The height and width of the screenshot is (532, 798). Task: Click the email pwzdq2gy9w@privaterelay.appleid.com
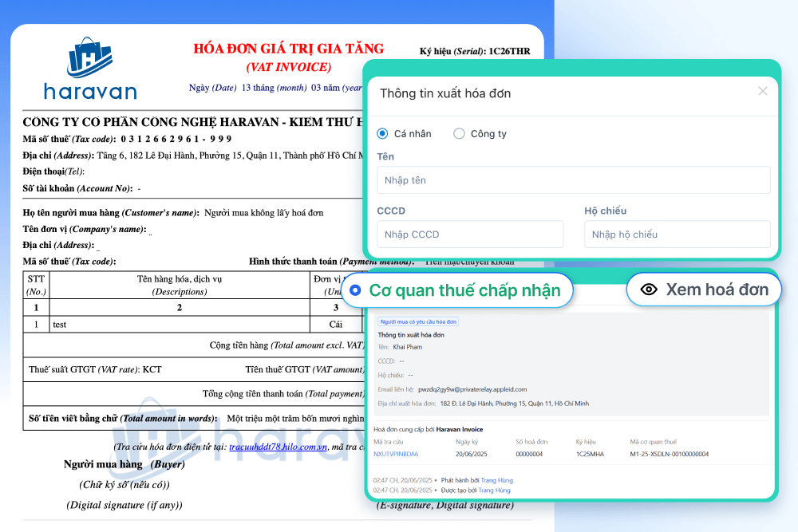[x=472, y=389]
